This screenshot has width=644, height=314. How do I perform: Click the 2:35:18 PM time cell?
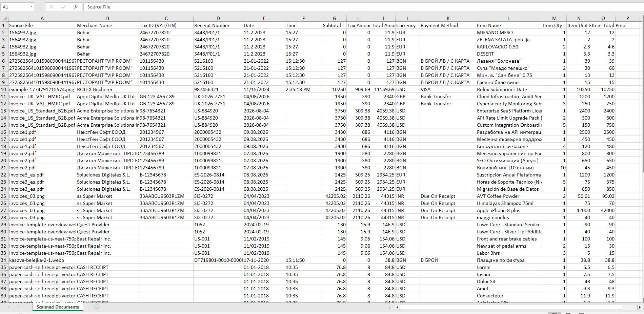[303, 89]
